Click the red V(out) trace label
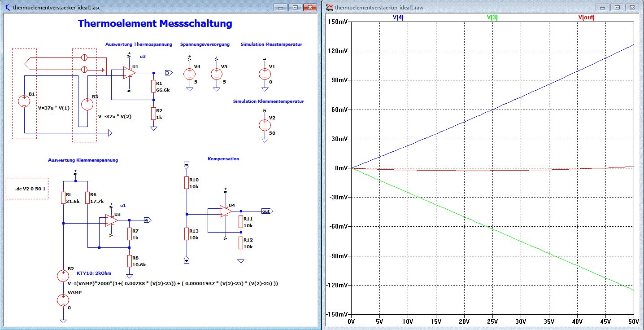The width and height of the screenshot is (644, 330). point(586,18)
